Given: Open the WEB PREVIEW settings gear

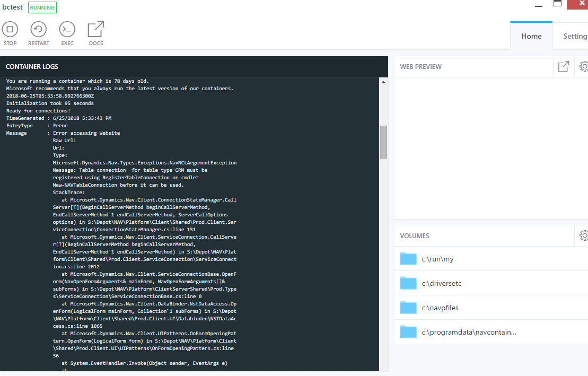Looking at the screenshot, I should click(584, 66).
